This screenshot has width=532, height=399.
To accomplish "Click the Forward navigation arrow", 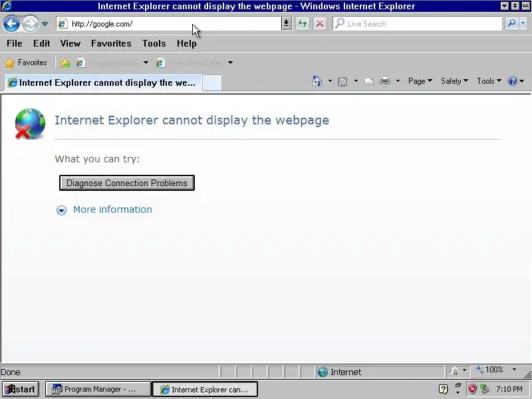I will coord(30,24).
